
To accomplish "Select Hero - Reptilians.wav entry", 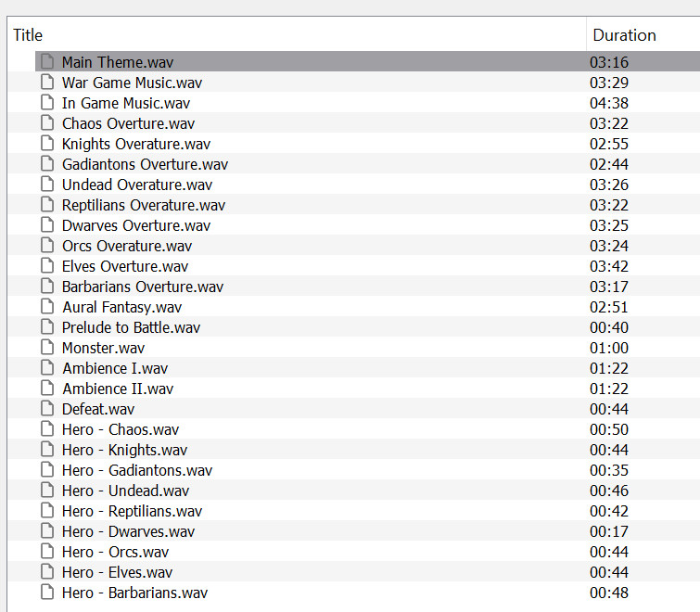I will coord(132,511).
